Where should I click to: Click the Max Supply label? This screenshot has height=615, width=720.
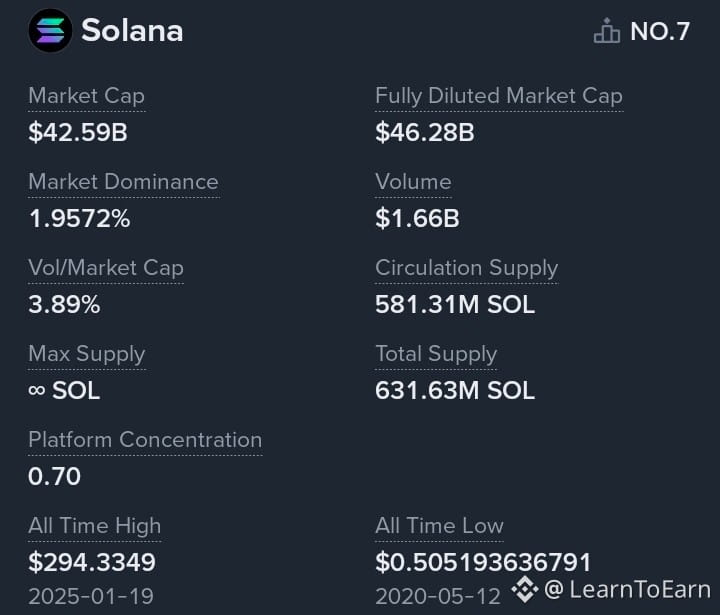(x=87, y=355)
